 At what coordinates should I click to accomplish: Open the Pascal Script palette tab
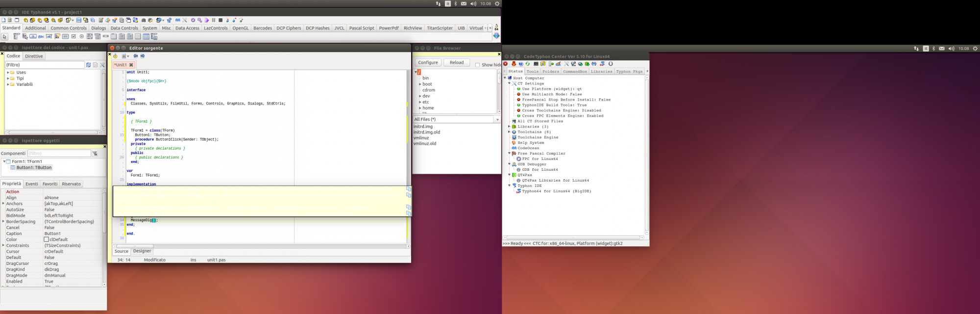362,28
